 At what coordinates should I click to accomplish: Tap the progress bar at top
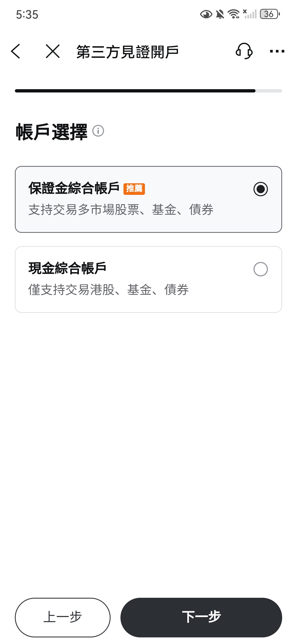click(148, 91)
